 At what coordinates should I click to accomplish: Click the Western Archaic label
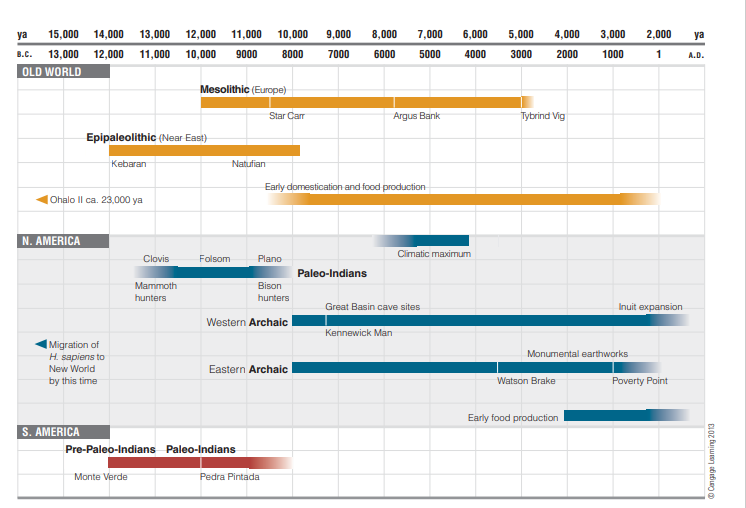pos(247,322)
